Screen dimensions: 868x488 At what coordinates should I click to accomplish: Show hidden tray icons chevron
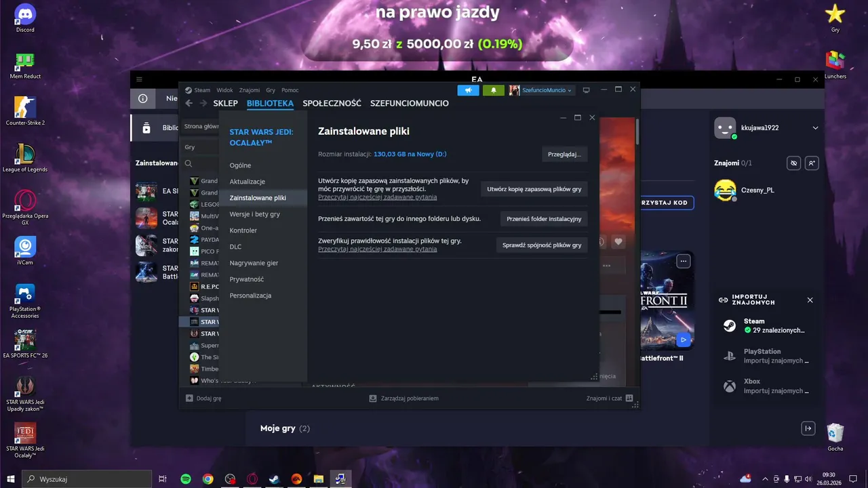click(765, 479)
